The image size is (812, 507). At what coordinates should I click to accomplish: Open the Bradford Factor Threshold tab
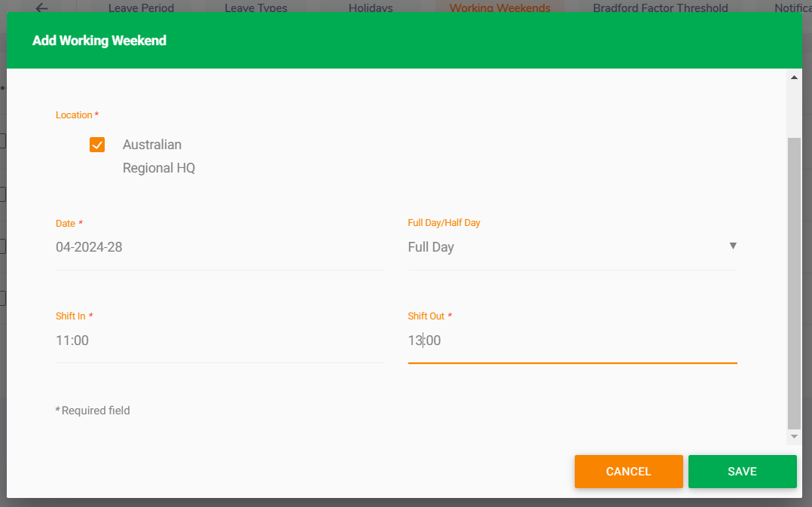pos(660,8)
